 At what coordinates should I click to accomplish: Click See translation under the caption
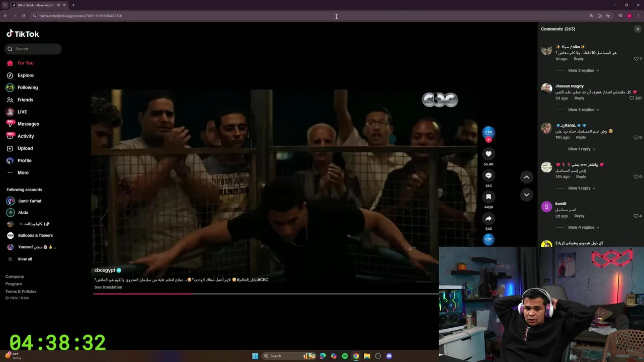tap(108, 287)
